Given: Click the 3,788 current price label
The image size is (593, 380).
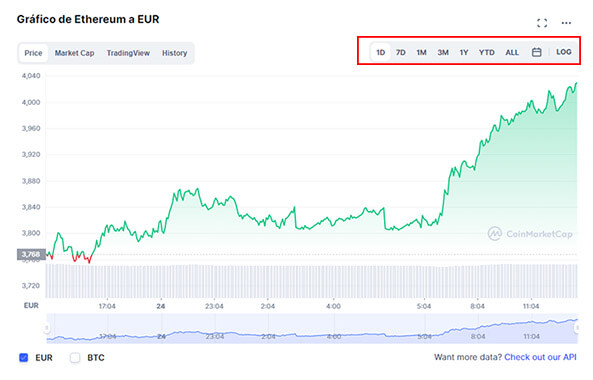Looking at the screenshot, I should click(31, 254).
